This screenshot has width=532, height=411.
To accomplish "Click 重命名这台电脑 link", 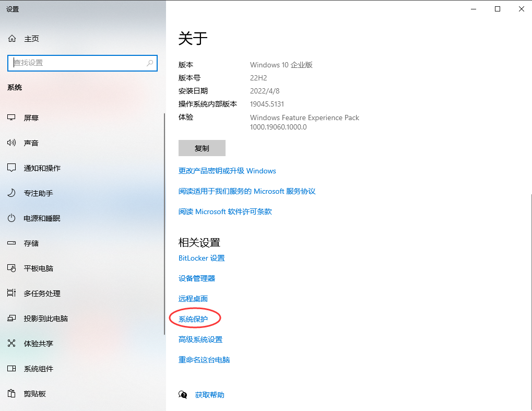I will tap(204, 359).
